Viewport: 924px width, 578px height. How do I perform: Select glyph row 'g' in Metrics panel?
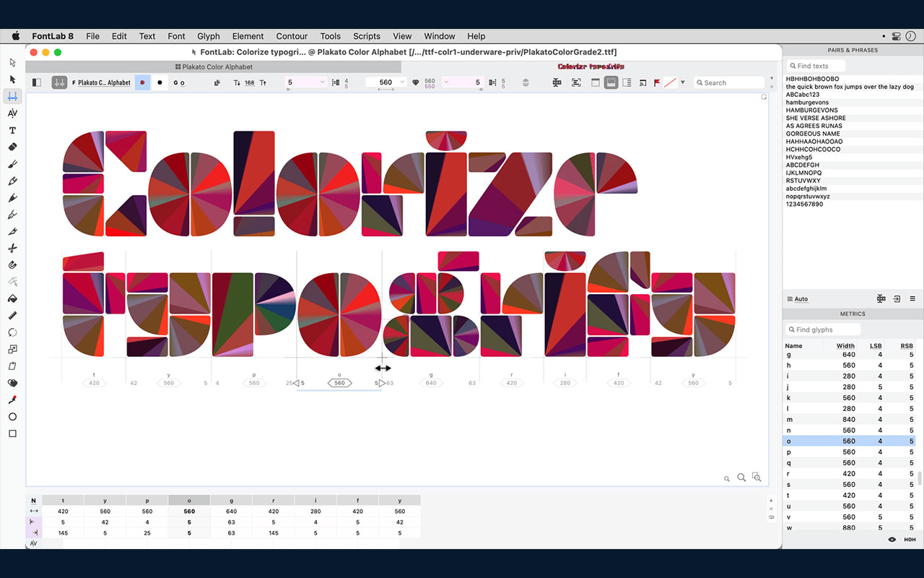click(850, 354)
